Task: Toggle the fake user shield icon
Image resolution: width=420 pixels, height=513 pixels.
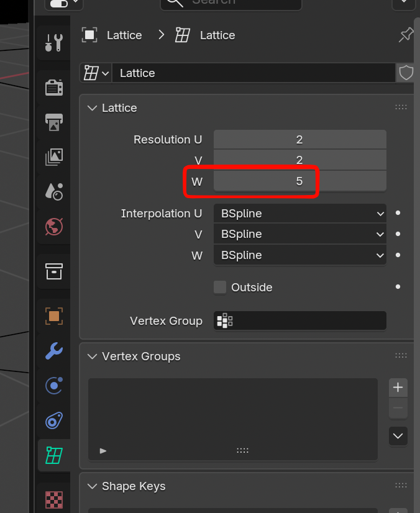Action: click(406, 73)
